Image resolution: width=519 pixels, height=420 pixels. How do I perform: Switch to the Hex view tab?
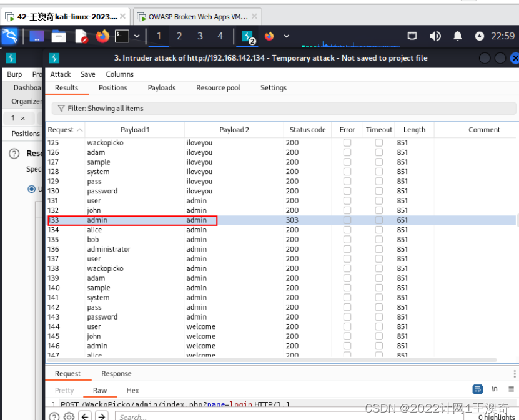tap(132, 391)
